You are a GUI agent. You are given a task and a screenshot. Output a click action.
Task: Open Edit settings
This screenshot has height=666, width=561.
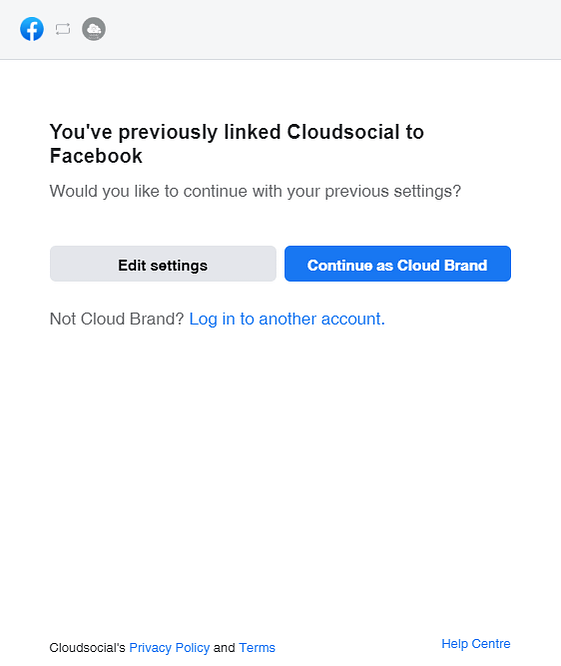[x=163, y=263]
